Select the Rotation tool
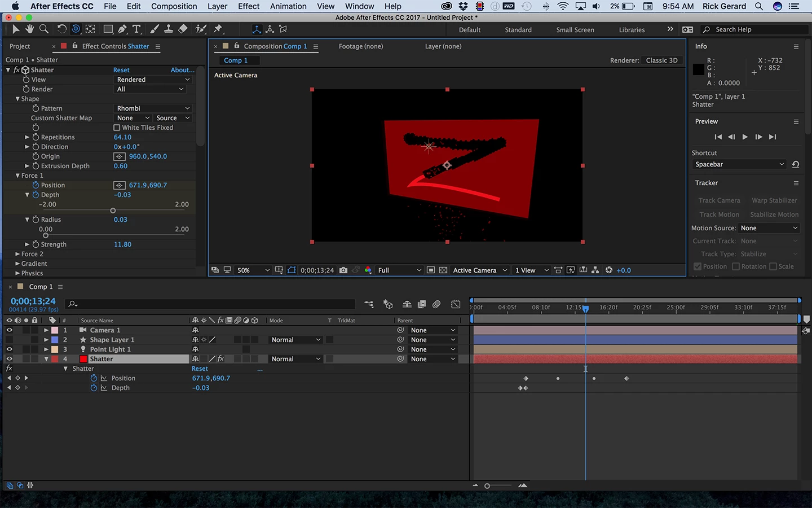Image resolution: width=812 pixels, height=508 pixels. pos(61,29)
